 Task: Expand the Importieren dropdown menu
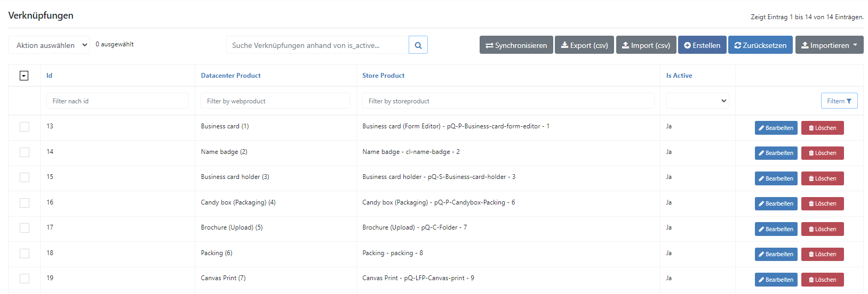point(829,45)
